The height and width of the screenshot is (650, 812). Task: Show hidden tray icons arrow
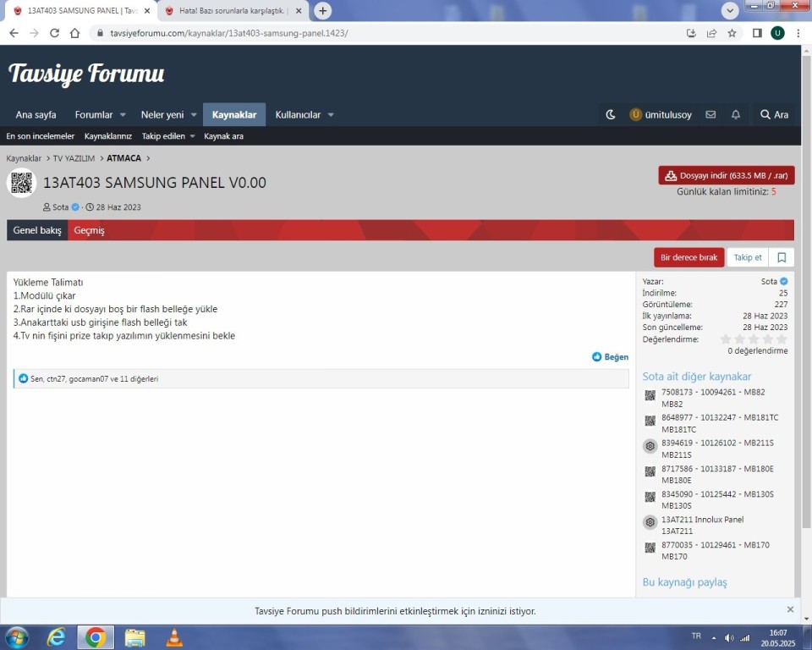coord(714,637)
